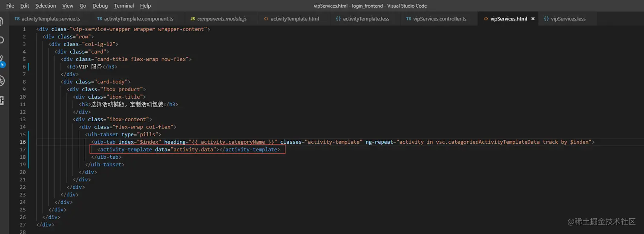Open the Help menu
This screenshot has width=644, height=234.
coord(145,6)
